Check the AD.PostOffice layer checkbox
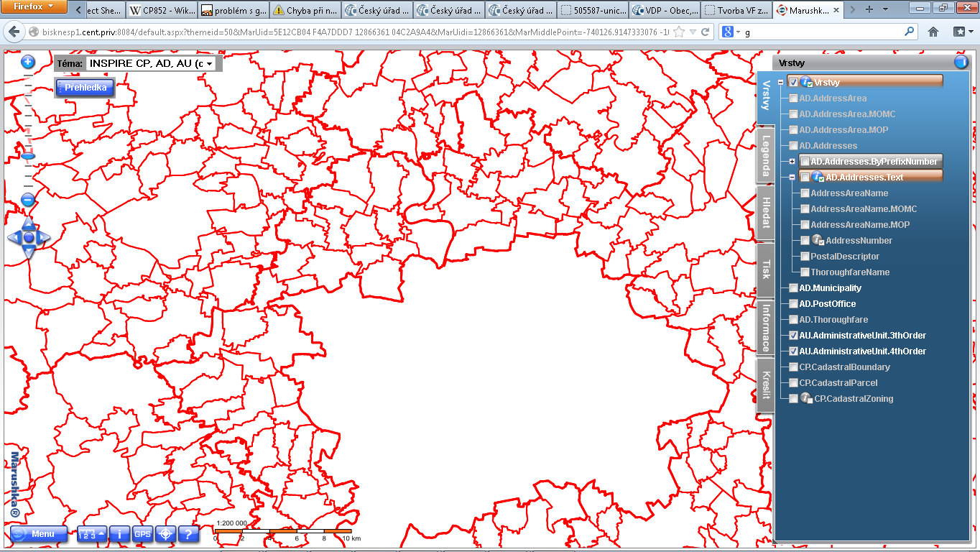 pos(793,304)
